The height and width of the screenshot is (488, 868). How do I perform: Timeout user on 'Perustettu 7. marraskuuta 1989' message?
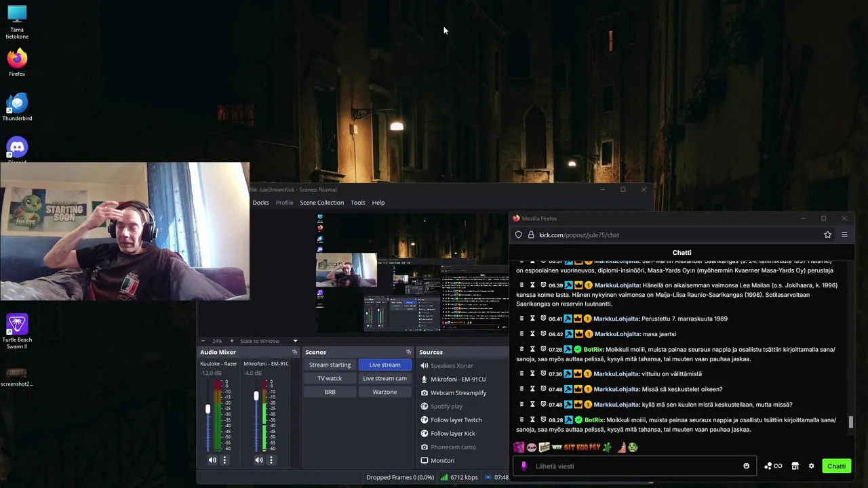(532, 319)
